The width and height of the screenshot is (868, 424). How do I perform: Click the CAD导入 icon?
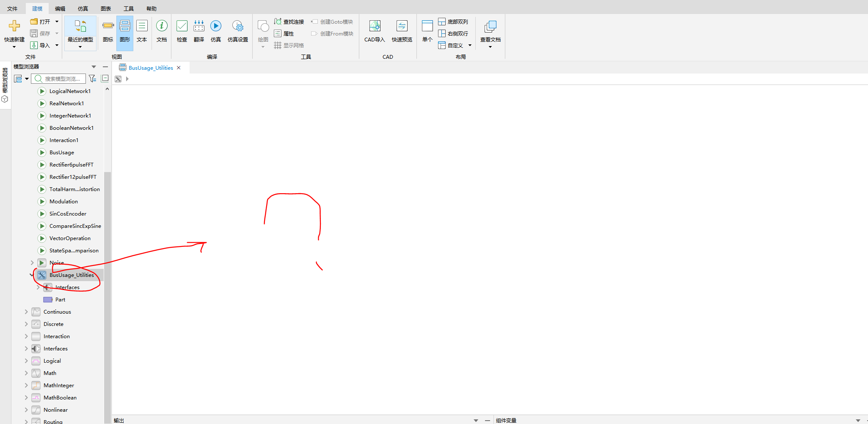click(x=375, y=26)
